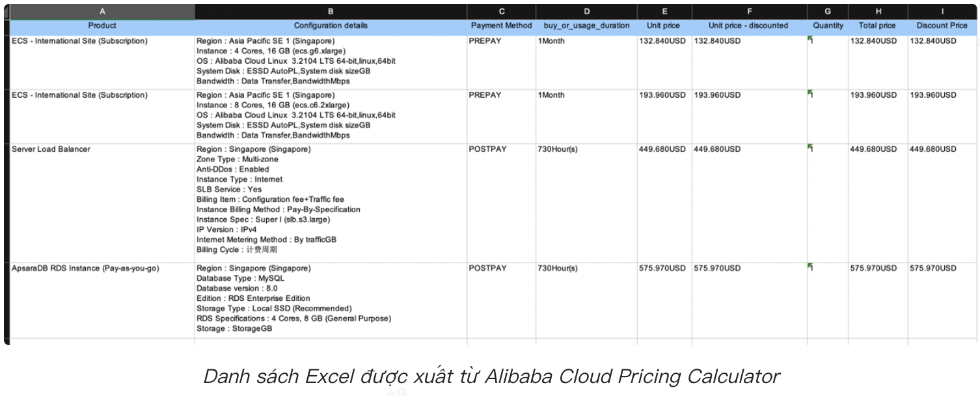Select column header B
The image size is (980, 396).
point(331,11)
